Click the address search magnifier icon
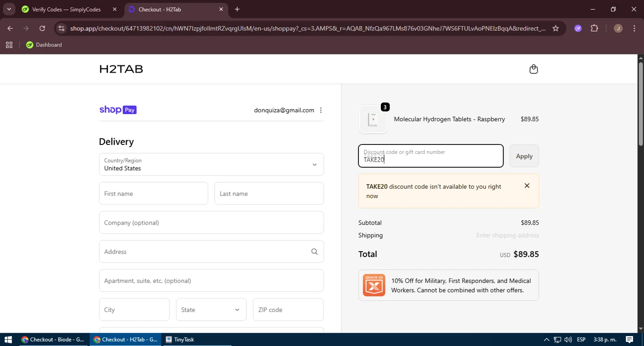 click(x=315, y=252)
